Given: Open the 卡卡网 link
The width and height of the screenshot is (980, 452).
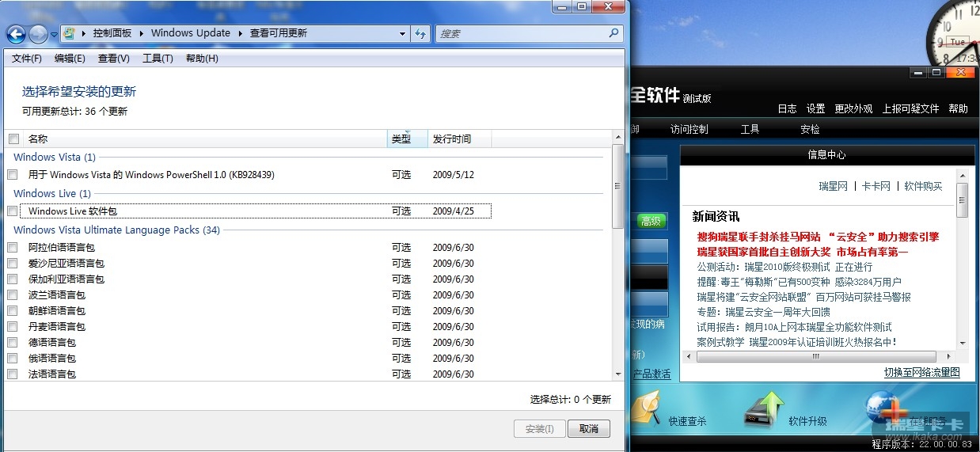Looking at the screenshot, I should coord(876,186).
